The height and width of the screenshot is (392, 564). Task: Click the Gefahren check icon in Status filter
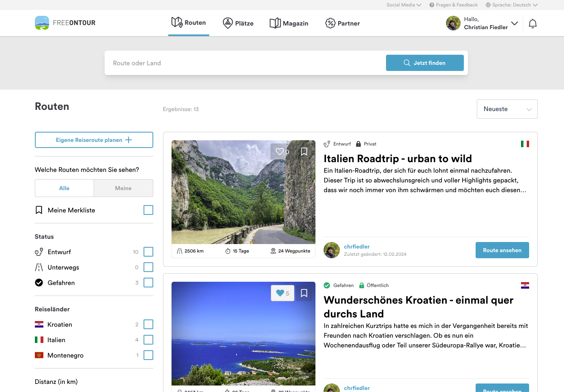point(39,283)
